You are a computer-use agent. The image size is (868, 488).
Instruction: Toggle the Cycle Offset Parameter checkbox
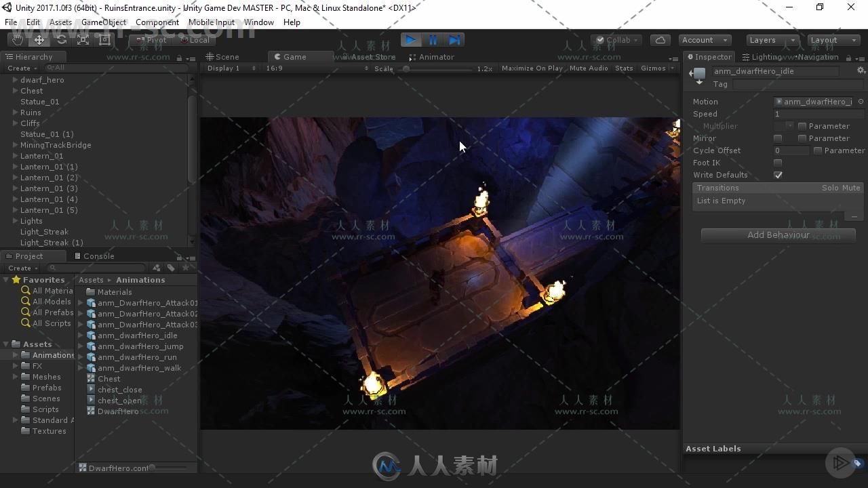coord(818,150)
